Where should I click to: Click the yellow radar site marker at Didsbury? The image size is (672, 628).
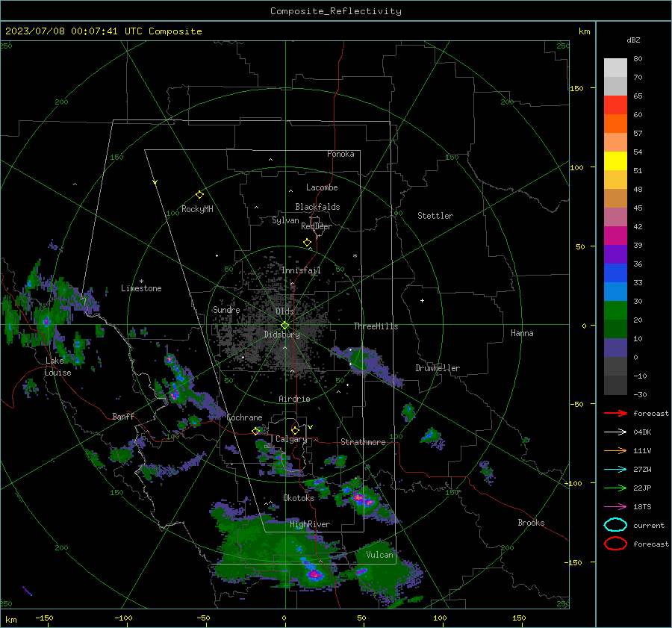285,325
